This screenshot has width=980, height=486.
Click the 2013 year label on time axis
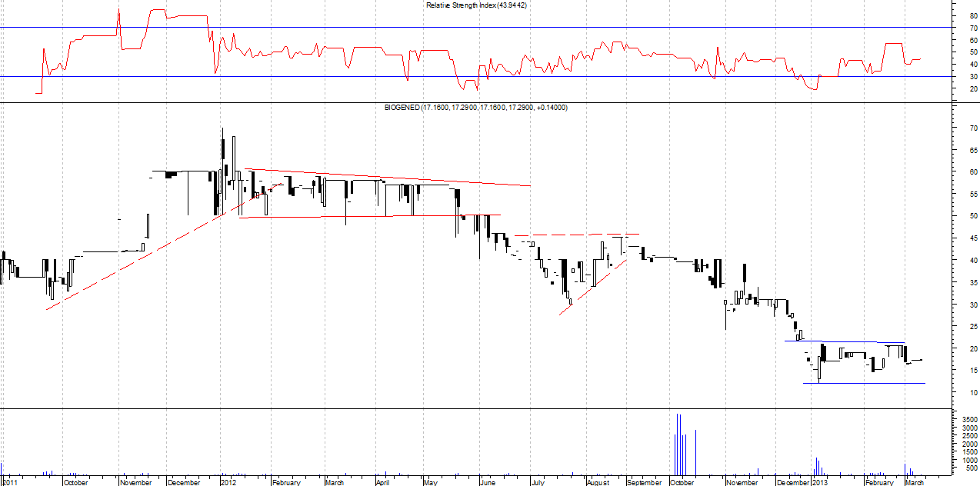pyautogui.click(x=819, y=482)
